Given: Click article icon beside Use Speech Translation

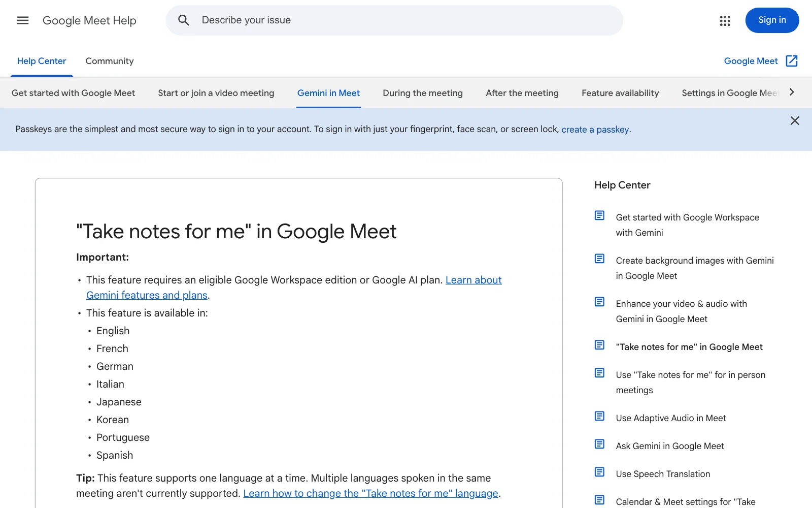Looking at the screenshot, I should 599,472.
